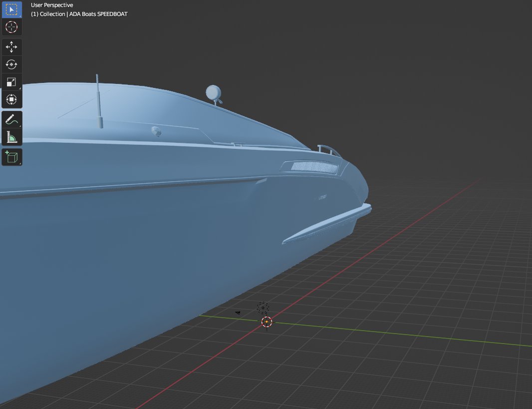Viewport: 532px width, 409px height.
Task: Choose the Move tool
Action: (11, 47)
